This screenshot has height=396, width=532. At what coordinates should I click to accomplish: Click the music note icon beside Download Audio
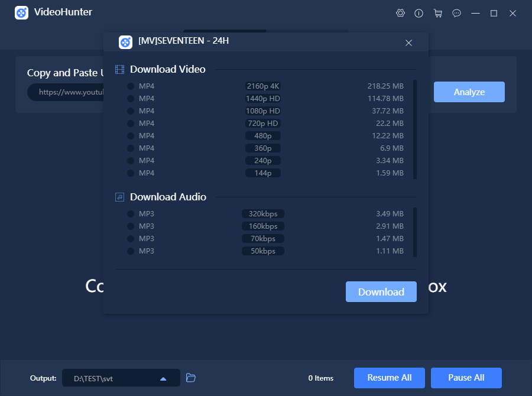tap(119, 196)
